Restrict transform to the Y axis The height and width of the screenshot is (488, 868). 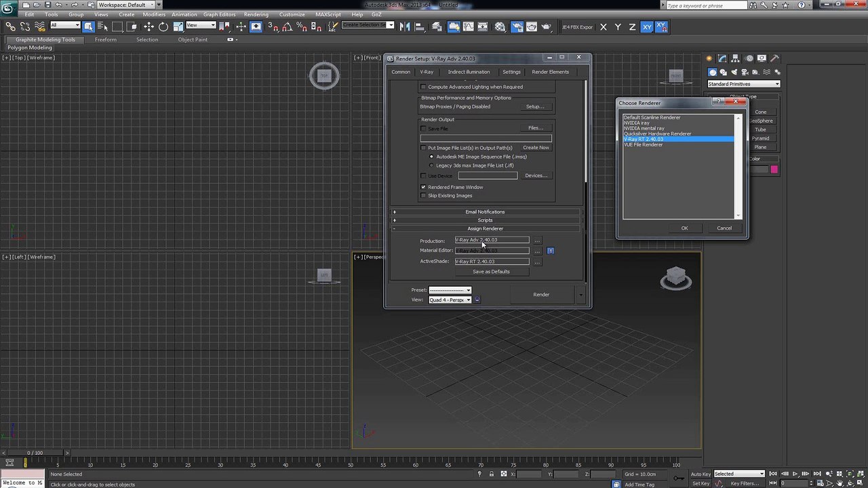618,26
